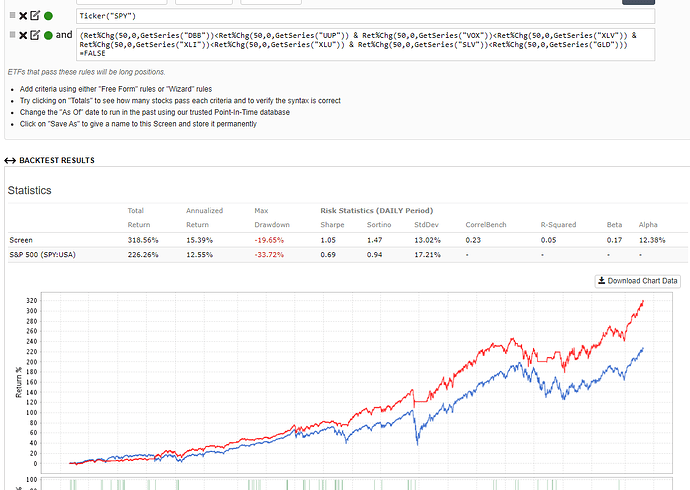Viewport: 690px width, 490px height.
Task: Edit the second Ret%Chg rule via pencil icon
Action: click(x=35, y=35)
